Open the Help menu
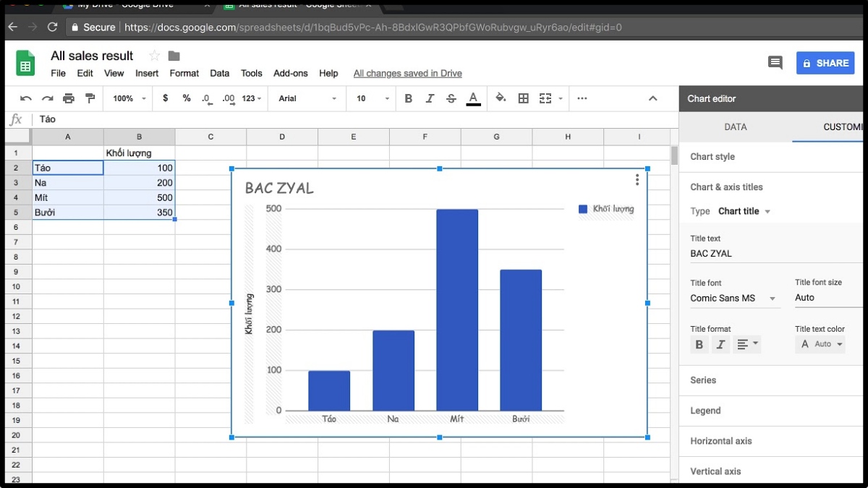This screenshot has height=488, width=868. click(328, 73)
